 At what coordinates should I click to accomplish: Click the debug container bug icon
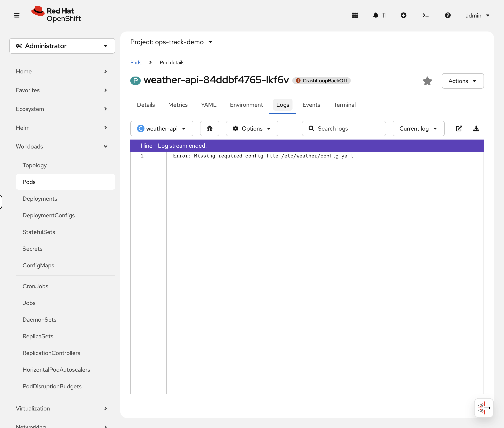(209, 128)
